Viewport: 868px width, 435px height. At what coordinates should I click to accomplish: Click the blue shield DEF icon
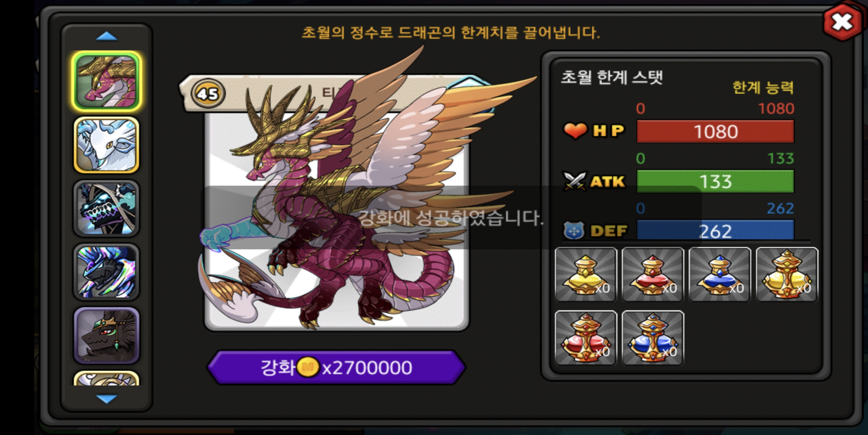click(574, 230)
